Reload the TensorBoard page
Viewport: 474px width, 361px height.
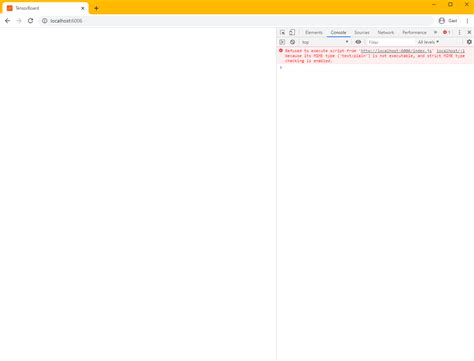point(30,21)
